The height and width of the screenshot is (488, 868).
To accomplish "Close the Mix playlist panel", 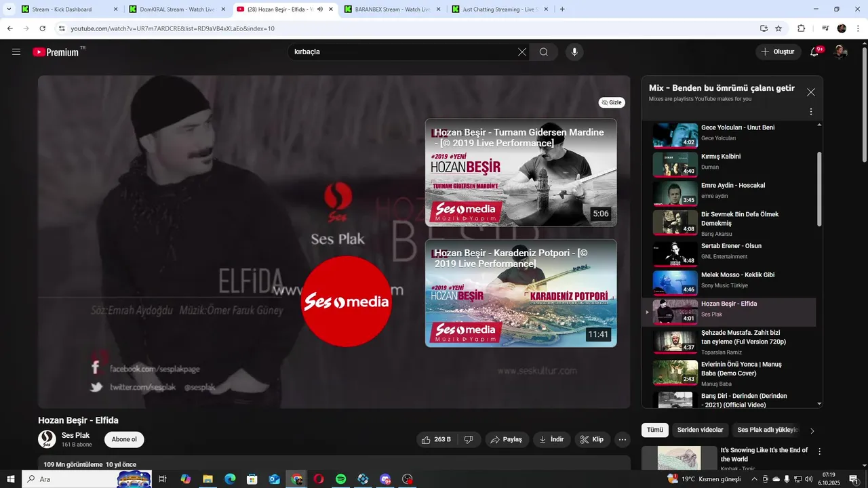I will click(810, 92).
